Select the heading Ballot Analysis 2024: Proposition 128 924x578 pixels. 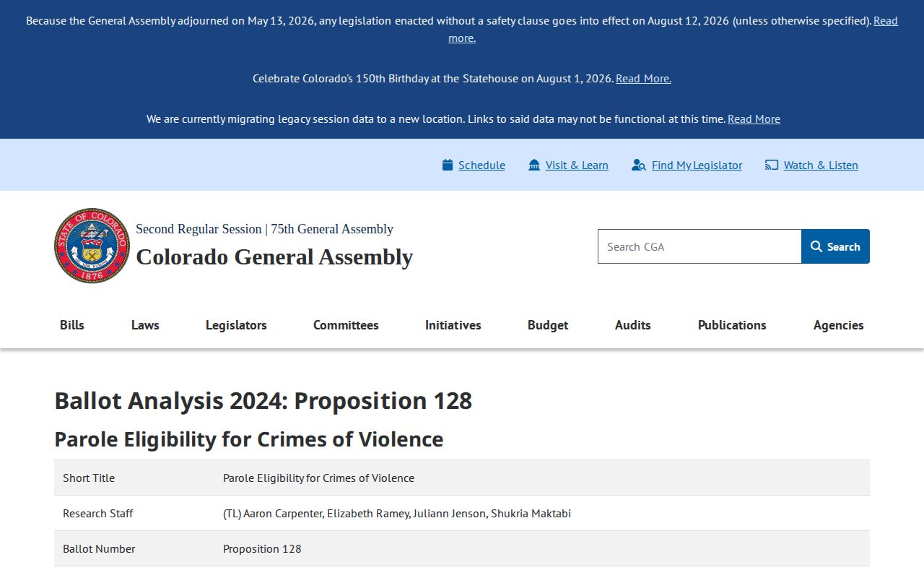[x=263, y=400]
